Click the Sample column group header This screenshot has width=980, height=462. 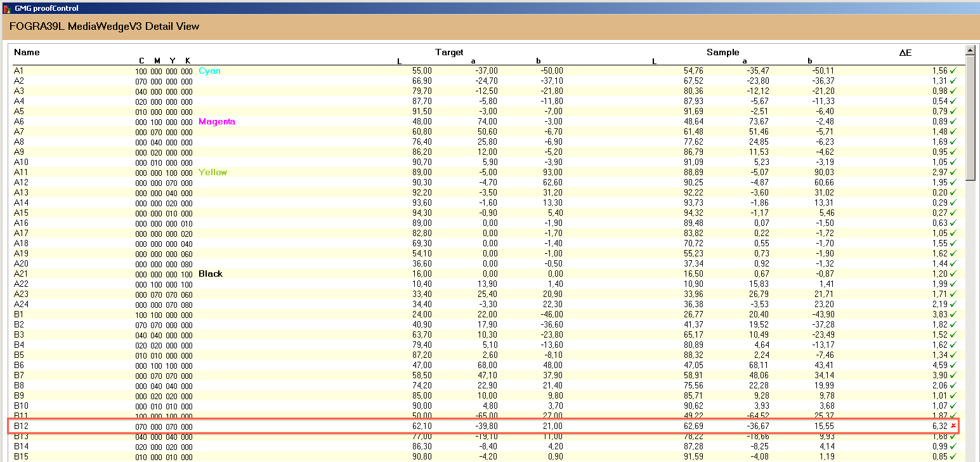point(722,52)
